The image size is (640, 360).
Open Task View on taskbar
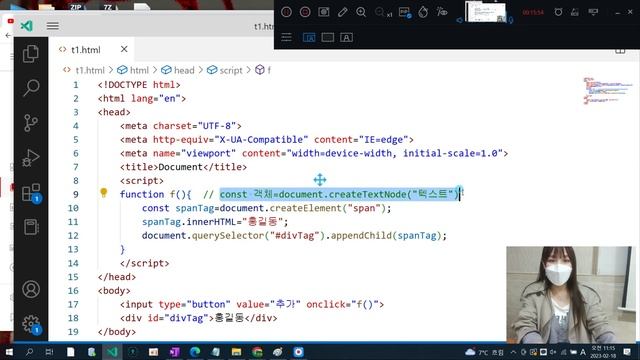coord(49,352)
